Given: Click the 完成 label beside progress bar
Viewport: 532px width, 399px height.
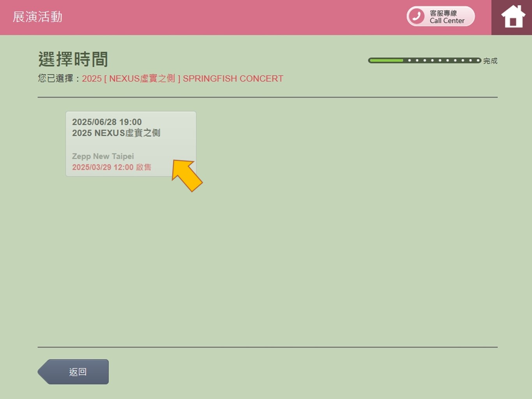Looking at the screenshot, I should [490, 61].
